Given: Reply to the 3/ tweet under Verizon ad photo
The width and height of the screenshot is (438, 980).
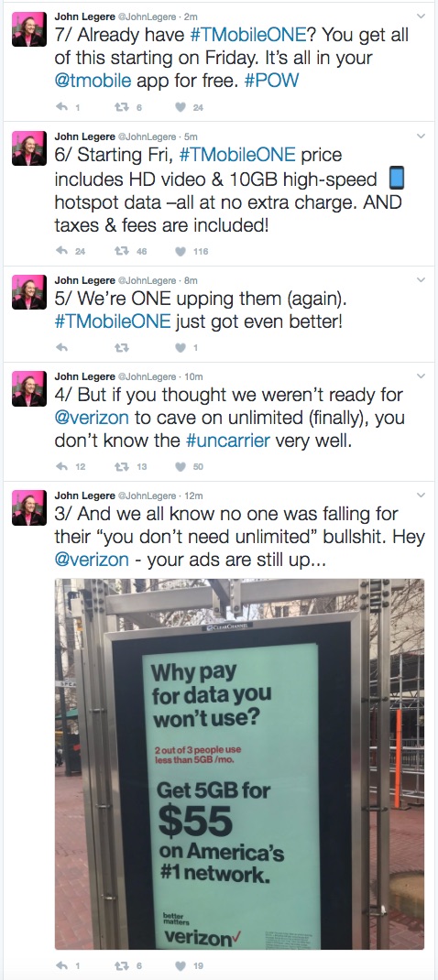Looking at the screenshot, I should tap(61, 965).
